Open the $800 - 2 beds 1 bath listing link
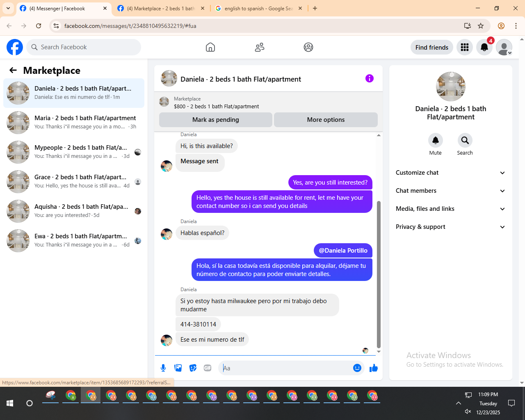This screenshot has height=420, width=525. [x=216, y=106]
